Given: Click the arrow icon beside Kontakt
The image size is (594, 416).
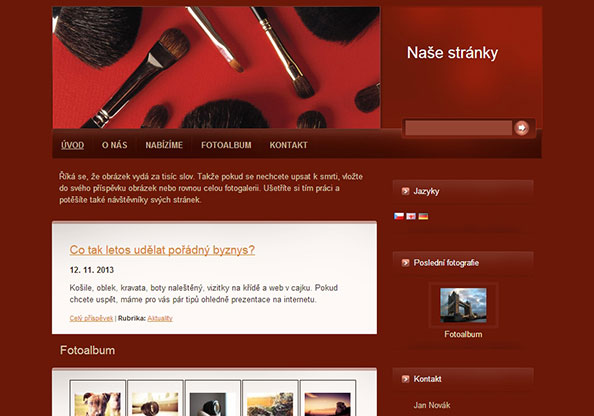Looking at the screenshot, I should click(x=405, y=379).
